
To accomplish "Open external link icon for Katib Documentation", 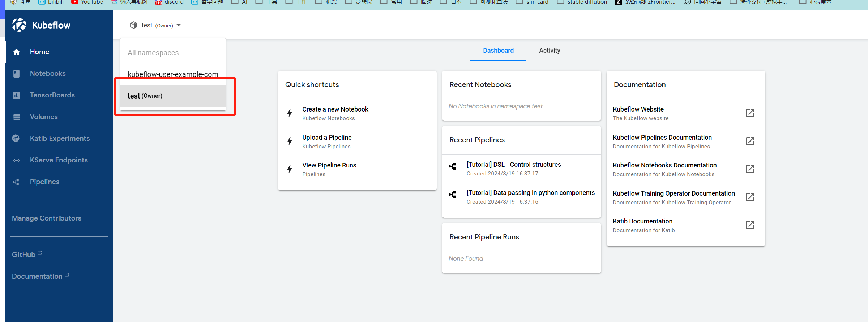I will pyautogui.click(x=750, y=225).
